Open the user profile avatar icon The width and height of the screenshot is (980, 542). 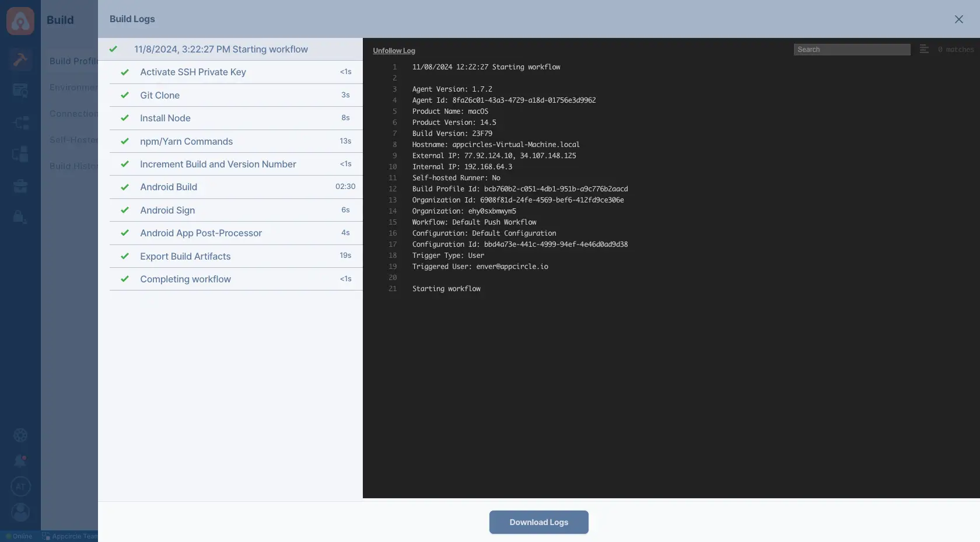(x=20, y=512)
